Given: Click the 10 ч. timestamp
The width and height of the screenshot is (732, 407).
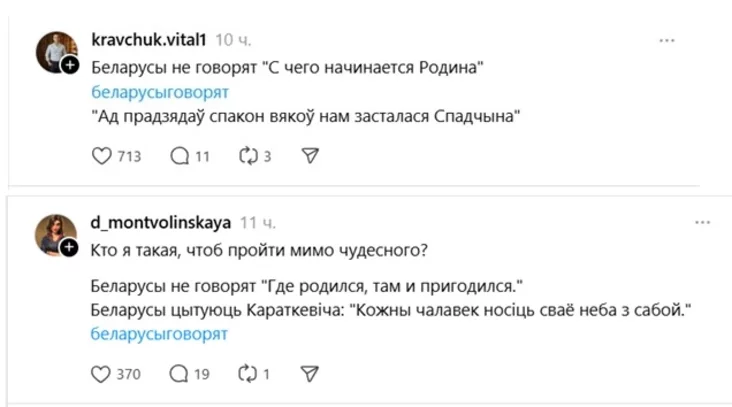Looking at the screenshot, I should tap(232, 40).
